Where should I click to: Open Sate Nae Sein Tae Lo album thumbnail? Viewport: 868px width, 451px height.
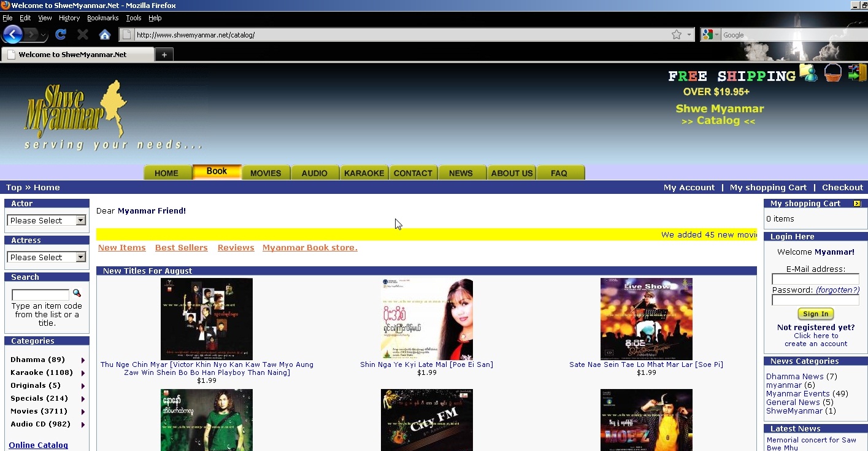(647, 319)
